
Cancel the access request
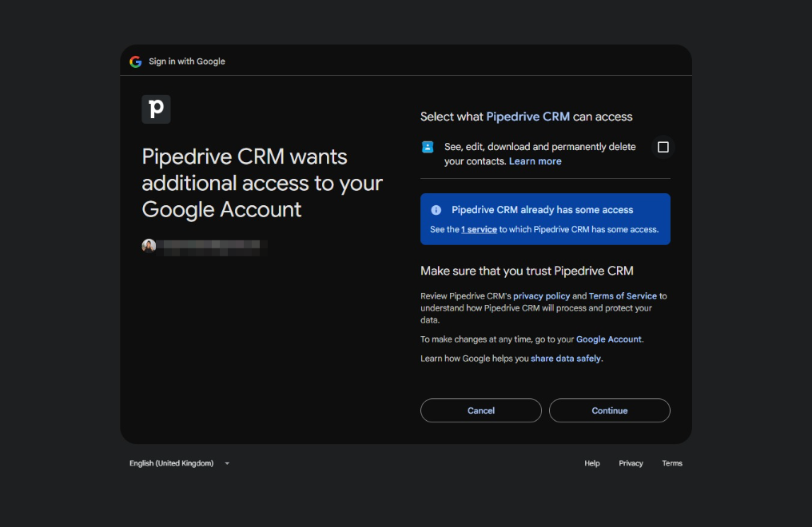coord(481,410)
